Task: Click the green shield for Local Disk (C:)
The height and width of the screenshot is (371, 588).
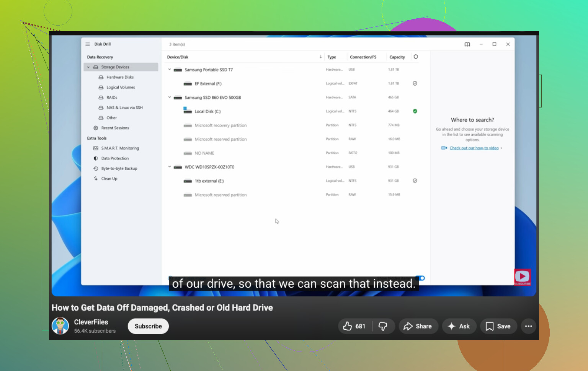Action: [415, 111]
